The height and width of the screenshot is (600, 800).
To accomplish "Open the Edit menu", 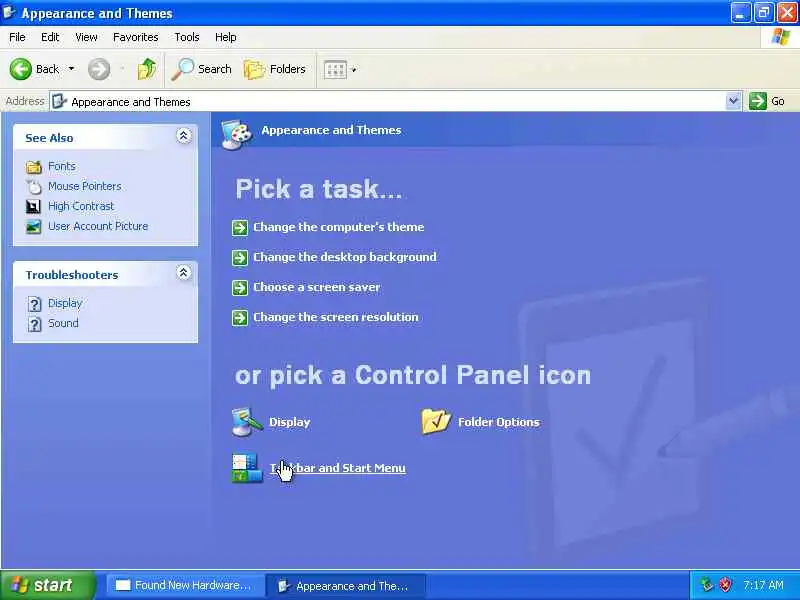I will (x=50, y=37).
